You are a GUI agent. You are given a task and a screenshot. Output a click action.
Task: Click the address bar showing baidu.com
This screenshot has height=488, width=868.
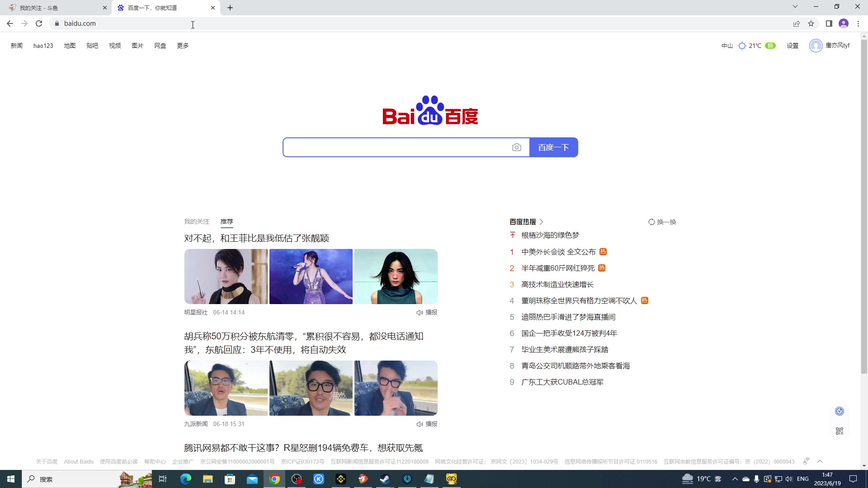(x=420, y=23)
